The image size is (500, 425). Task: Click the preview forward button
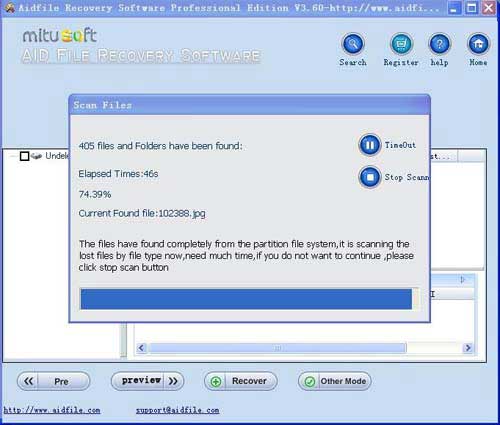(147, 381)
